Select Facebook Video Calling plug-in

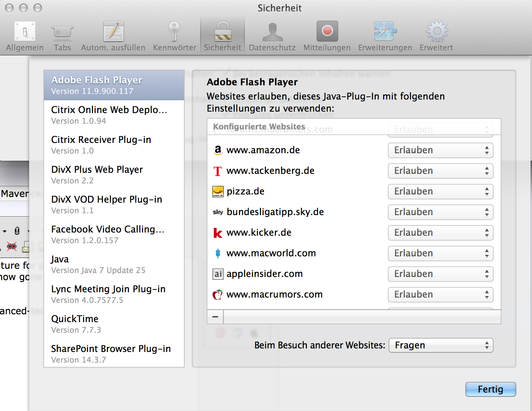pos(114,235)
